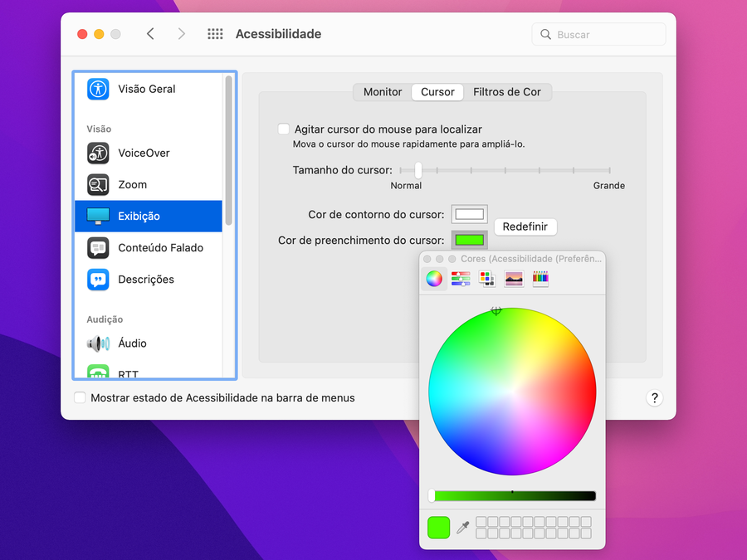Switch to the pencils color picker
Screen dimensions: 747x560
pyautogui.click(x=540, y=279)
